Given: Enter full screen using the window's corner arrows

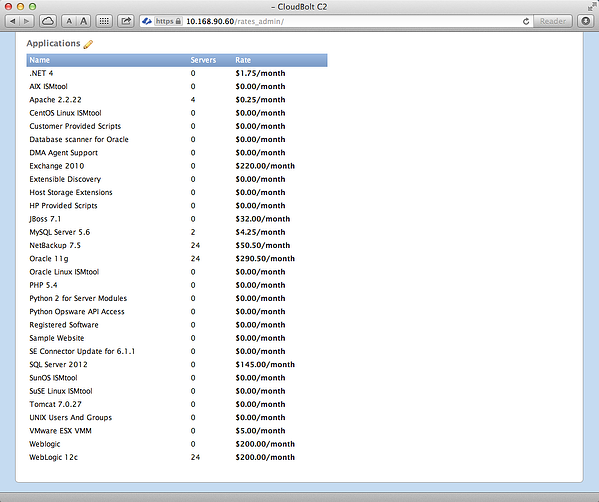Looking at the screenshot, I should [x=592, y=6].
